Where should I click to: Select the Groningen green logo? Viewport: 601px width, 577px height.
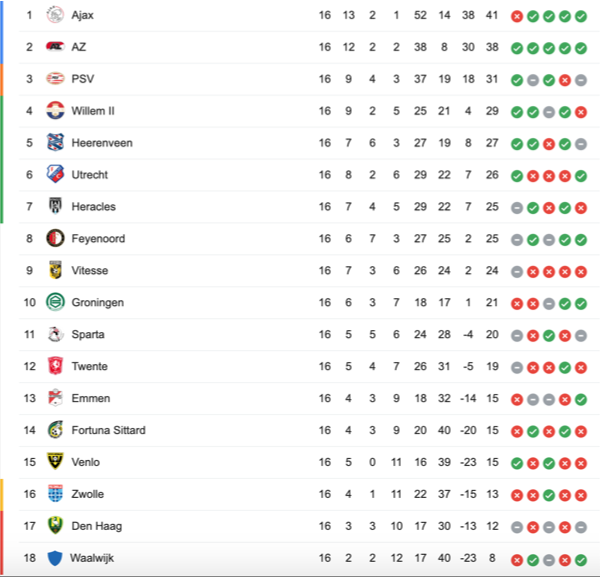pos(55,302)
